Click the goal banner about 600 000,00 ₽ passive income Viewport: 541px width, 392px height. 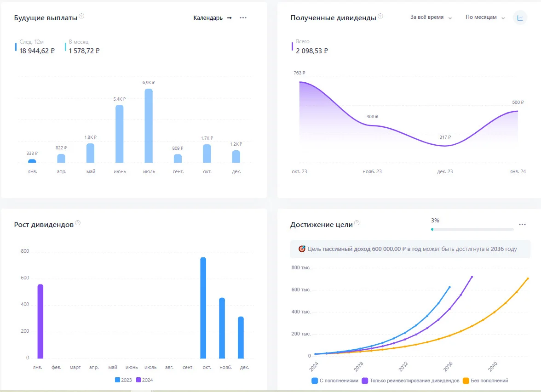click(x=410, y=249)
